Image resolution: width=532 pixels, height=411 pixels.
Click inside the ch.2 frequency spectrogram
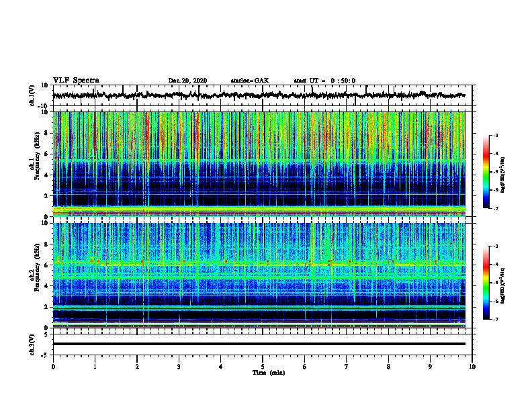click(x=259, y=275)
